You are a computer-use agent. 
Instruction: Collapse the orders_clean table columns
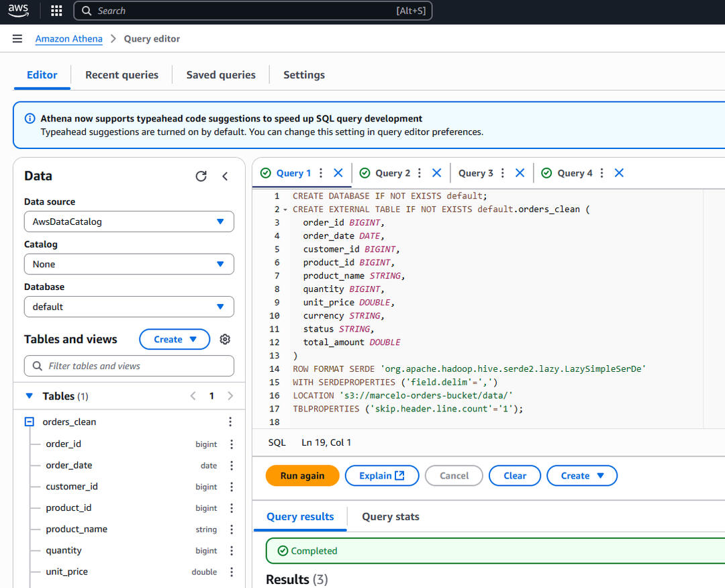point(30,422)
